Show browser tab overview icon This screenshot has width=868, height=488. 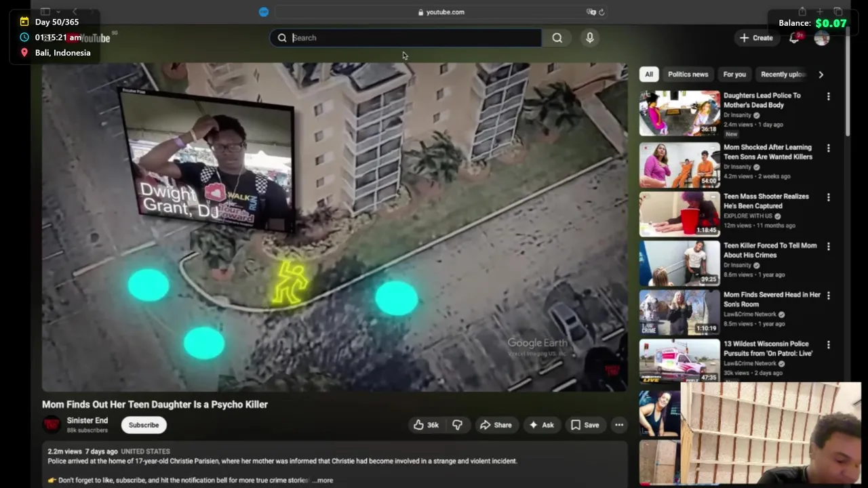point(838,12)
